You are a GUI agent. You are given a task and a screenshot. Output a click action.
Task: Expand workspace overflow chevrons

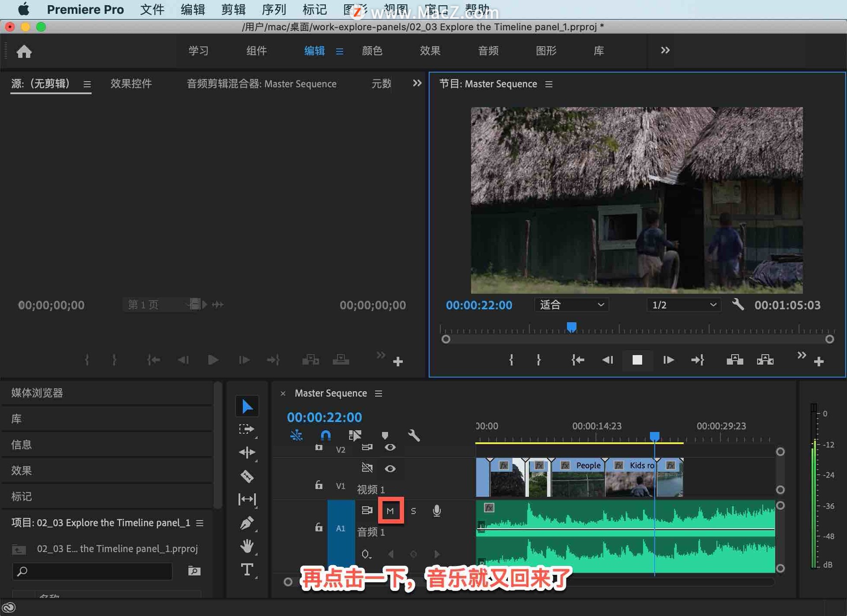coord(665,50)
